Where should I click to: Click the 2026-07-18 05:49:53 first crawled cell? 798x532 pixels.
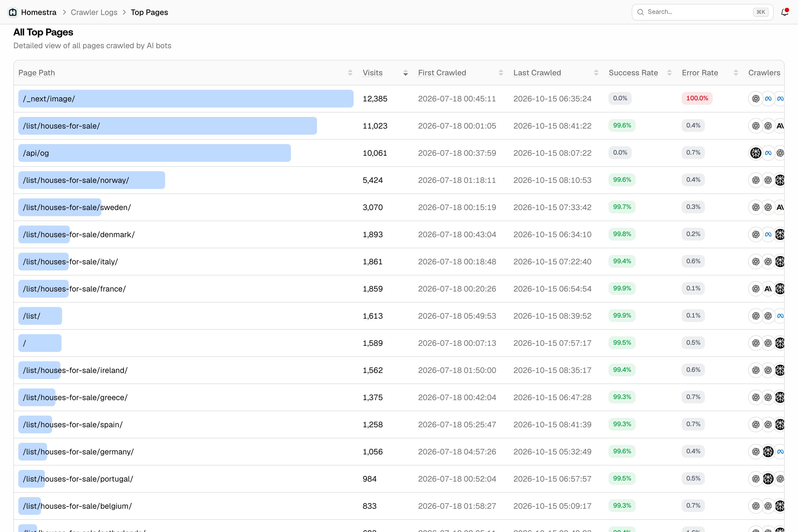pos(457,316)
